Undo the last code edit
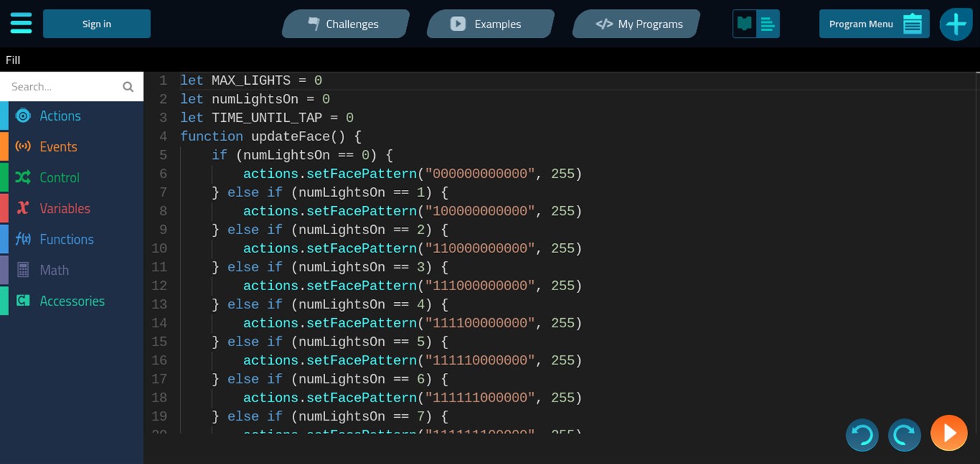Viewport: 980px width, 464px height. [x=862, y=435]
